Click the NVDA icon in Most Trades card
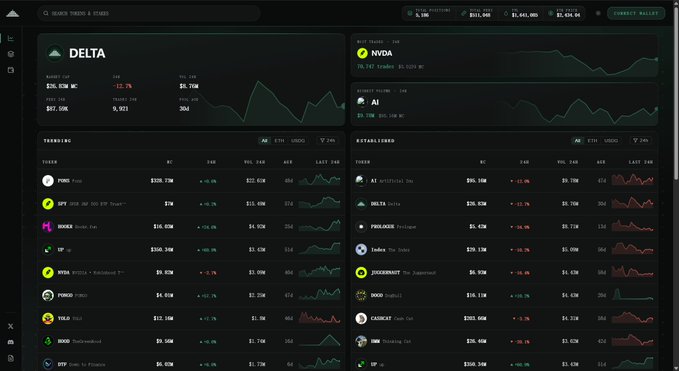 (362, 53)
